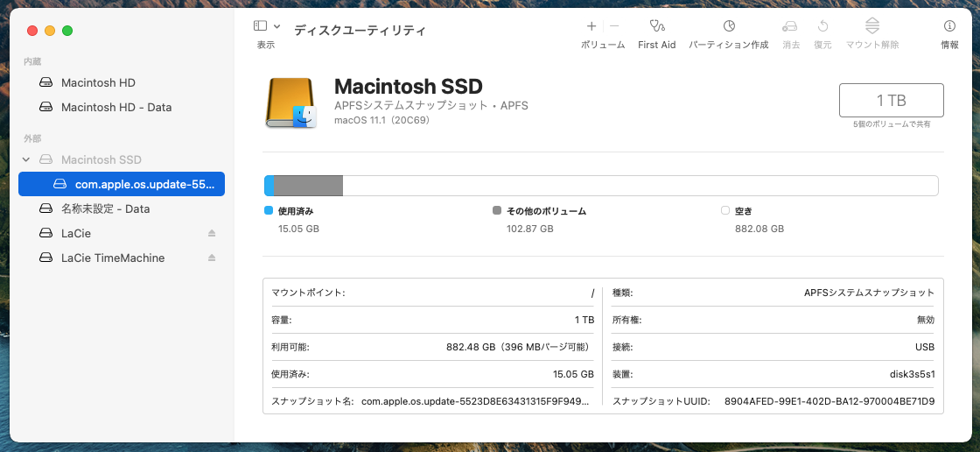Click the large Macintosh SSD drive image
980x452 pixels.
point(291,103)
